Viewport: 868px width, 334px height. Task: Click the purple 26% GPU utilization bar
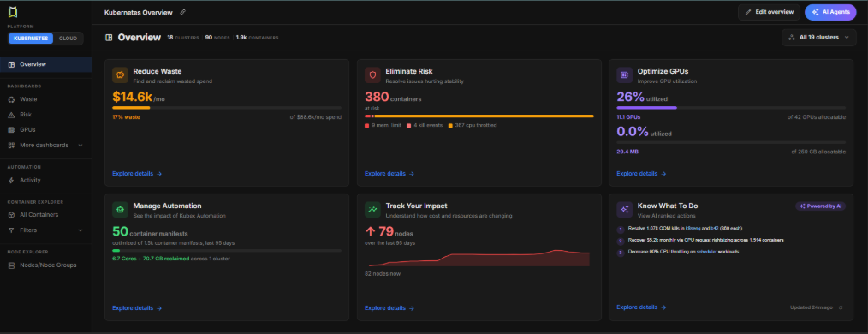731,107
